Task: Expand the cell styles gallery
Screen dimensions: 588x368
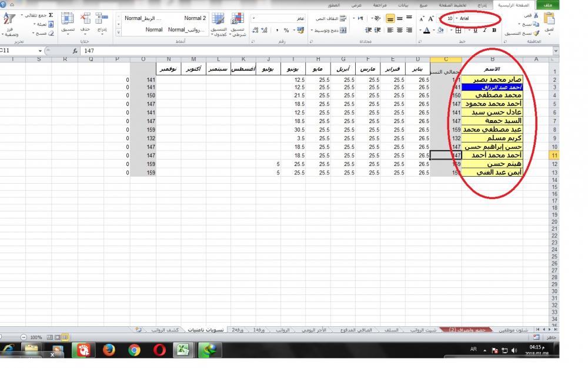Action: click(x=119, y=32)
